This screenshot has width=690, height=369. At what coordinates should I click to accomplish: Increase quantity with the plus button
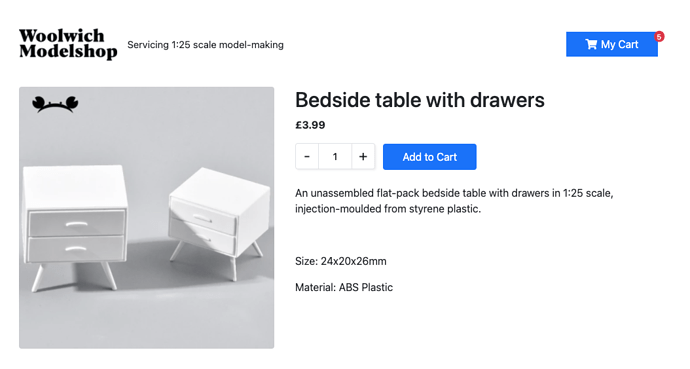tap(363, 157)
